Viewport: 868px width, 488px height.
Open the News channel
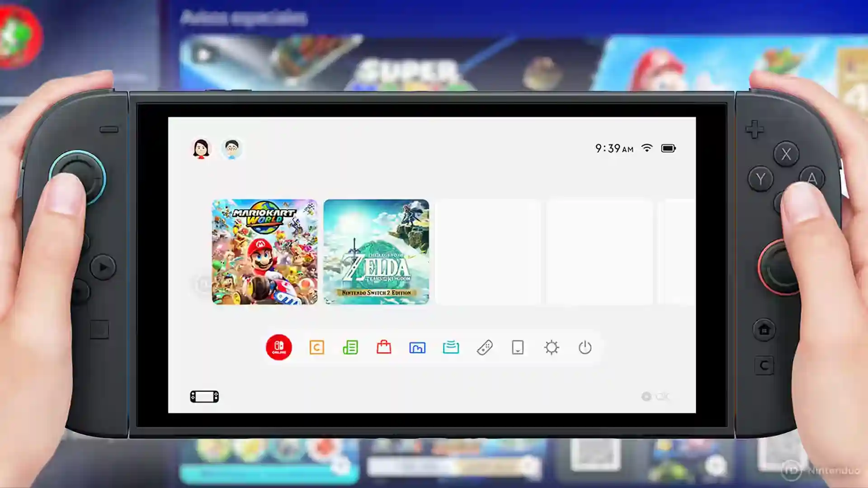tap(350, 347)
